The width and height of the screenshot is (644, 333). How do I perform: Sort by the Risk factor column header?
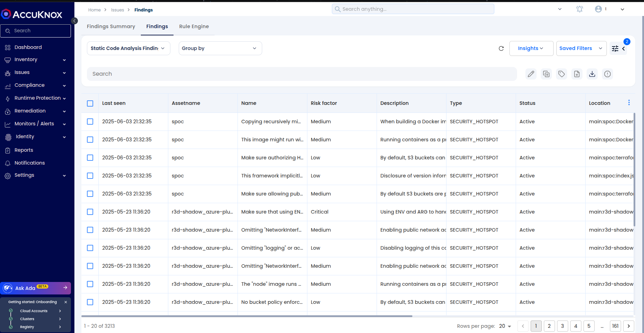coord(324,103)
